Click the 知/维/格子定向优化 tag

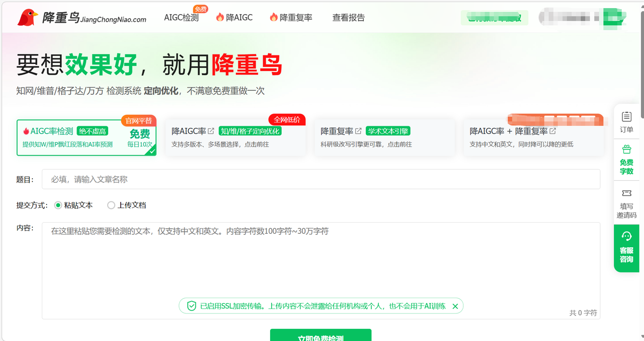[x=250, y=131]
